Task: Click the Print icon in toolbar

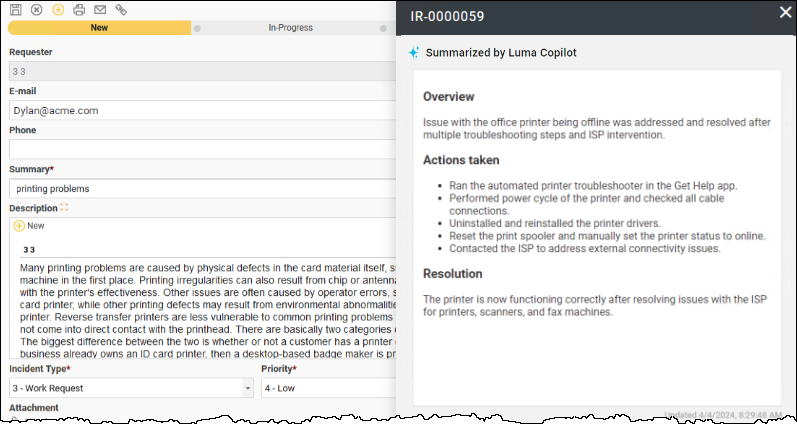Action: point(79,9)
